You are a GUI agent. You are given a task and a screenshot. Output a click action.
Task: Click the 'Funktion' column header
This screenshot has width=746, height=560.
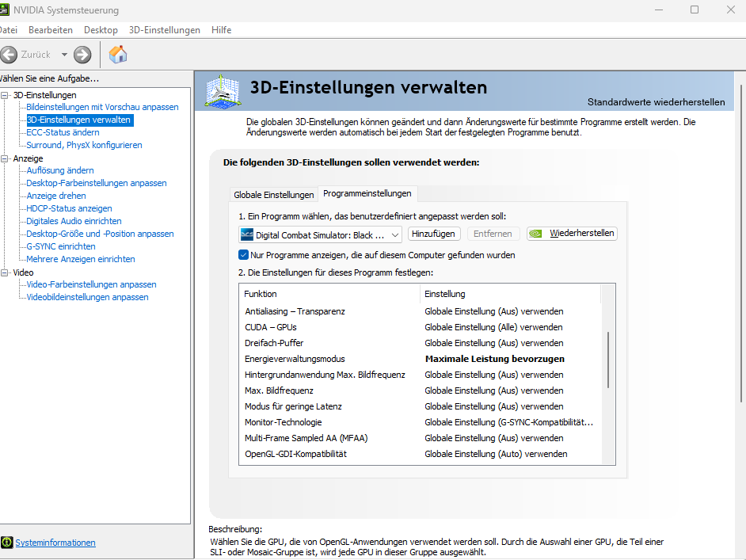point(329,294)
